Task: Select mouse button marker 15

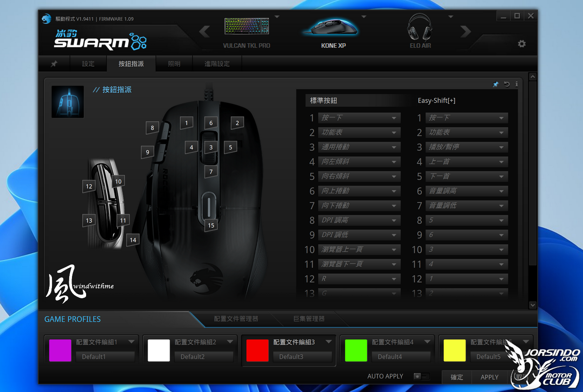Action: point(210,225)
